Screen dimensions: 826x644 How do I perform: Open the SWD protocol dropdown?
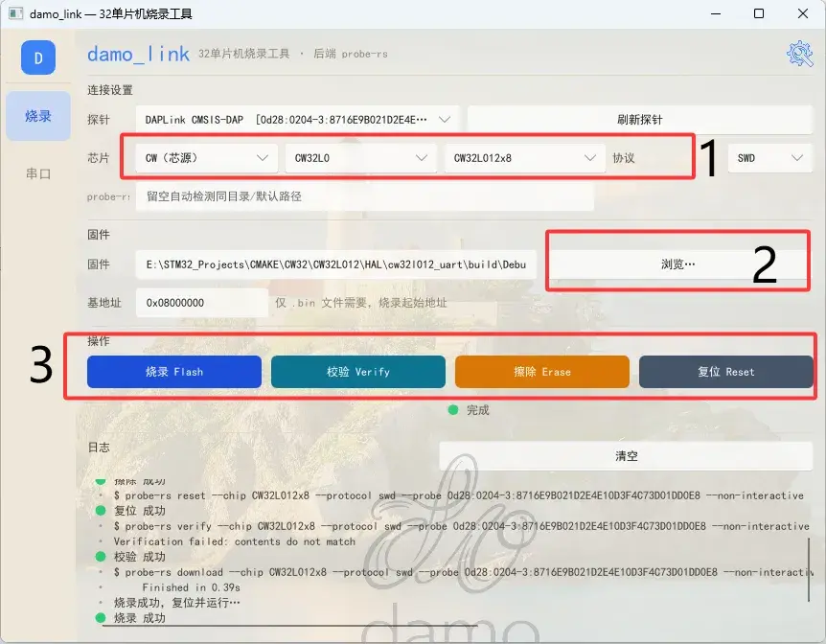tap(770, 158)
